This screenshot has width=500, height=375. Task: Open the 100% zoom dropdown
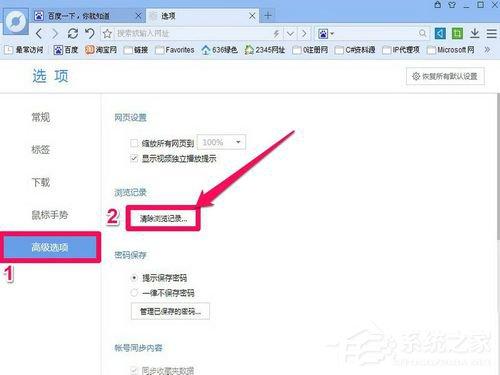pyautogui.click(x=221, y=142)
